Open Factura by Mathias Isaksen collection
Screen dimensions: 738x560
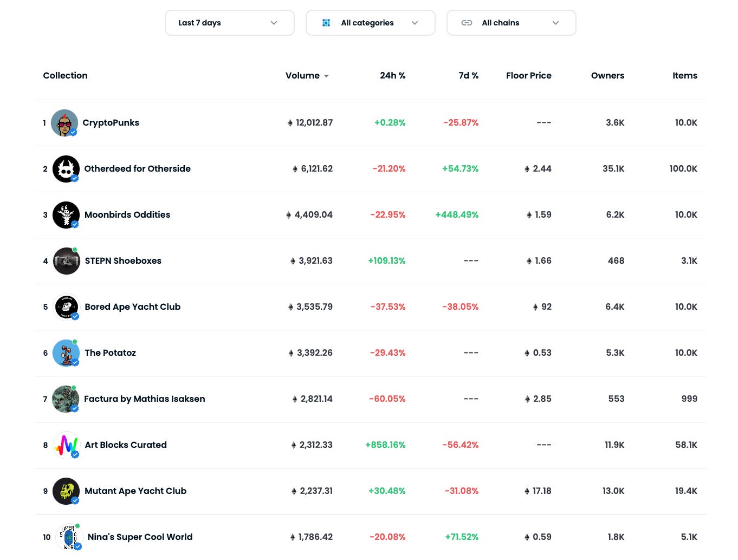(144, 399)
